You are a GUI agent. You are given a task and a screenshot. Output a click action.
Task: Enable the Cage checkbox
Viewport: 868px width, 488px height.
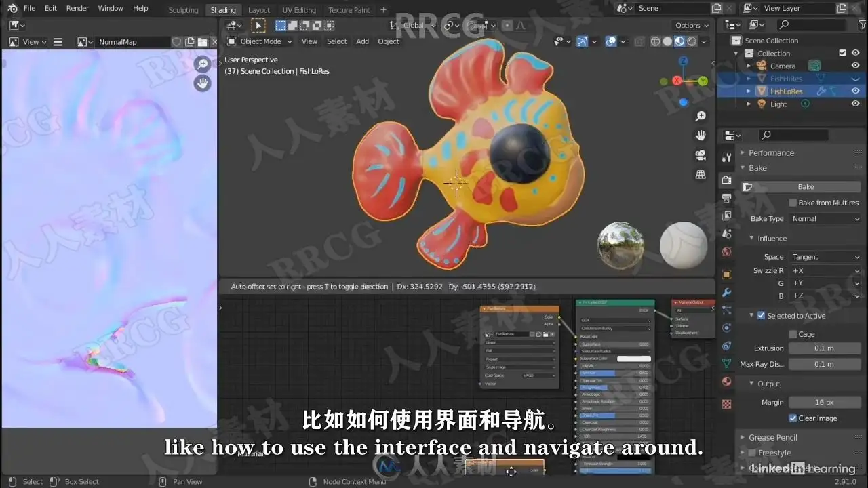tap(793, 334)
